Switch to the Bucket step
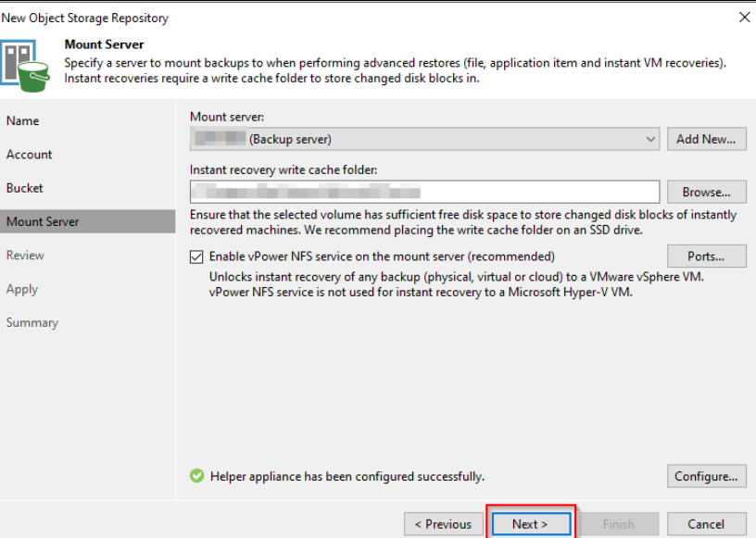Viewport: 756px width, 538px height. [x=25, y=188]
